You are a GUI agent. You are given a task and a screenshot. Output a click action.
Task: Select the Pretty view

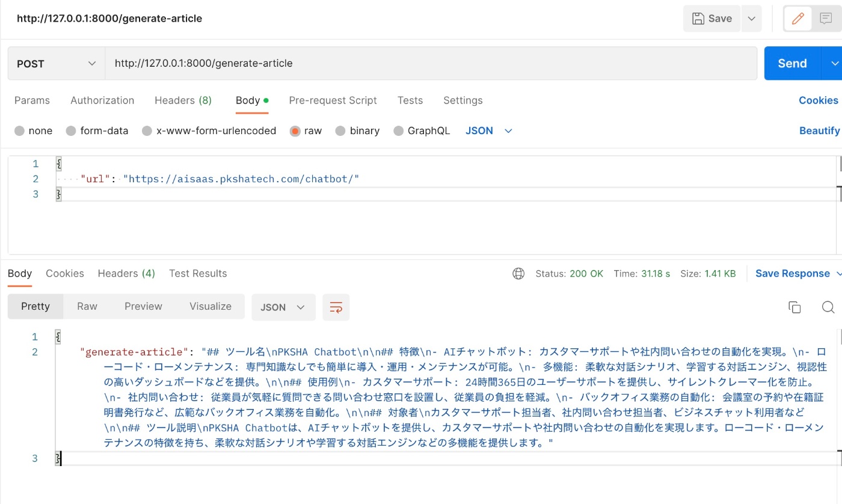(35, 306)
